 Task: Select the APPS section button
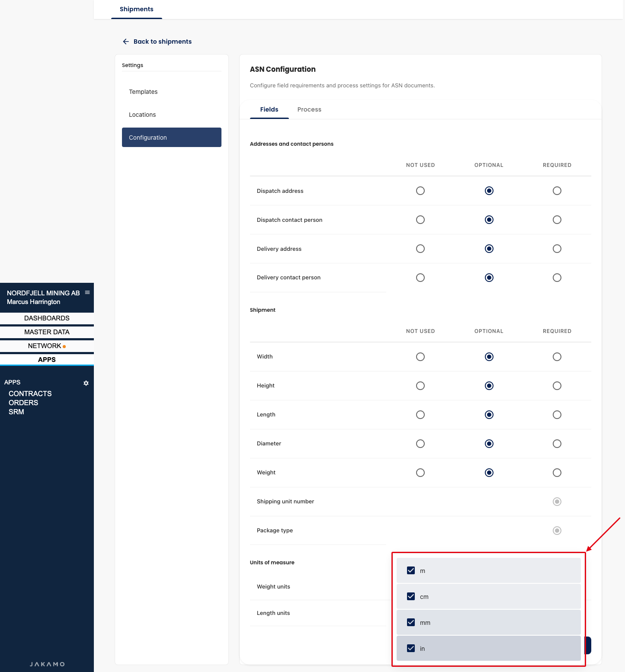coord(47,360)
